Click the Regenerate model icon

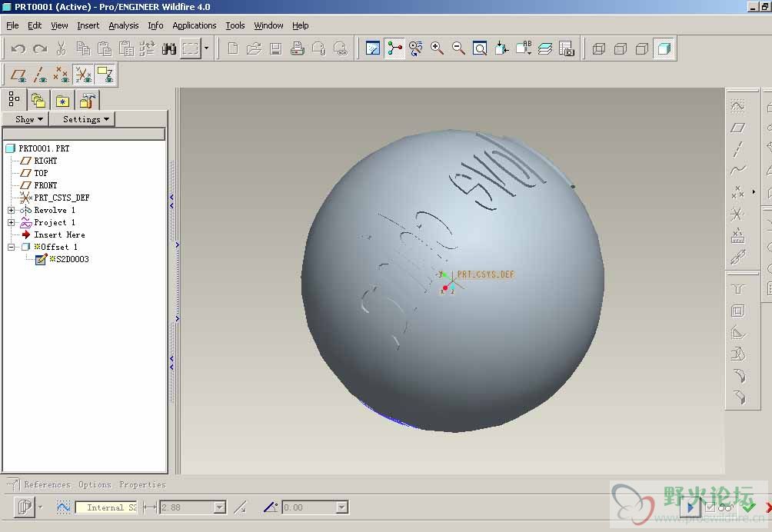[x=147, y=48]
